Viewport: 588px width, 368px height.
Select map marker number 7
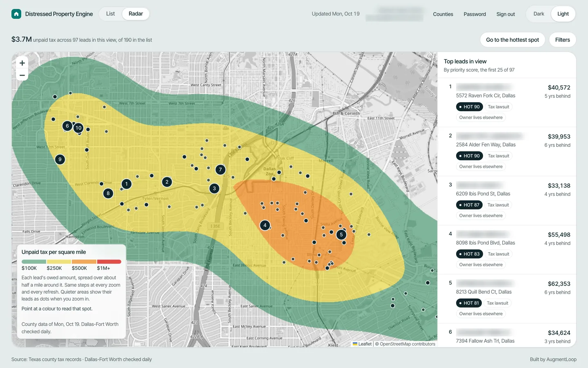(x=220, y=170)
